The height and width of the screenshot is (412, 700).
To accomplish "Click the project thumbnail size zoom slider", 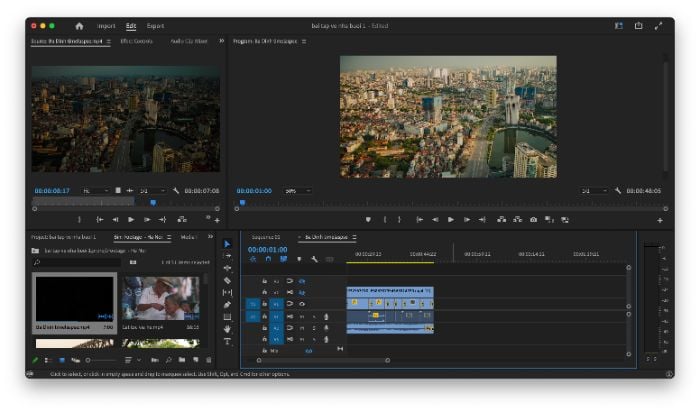I will [x=101, y=360].
